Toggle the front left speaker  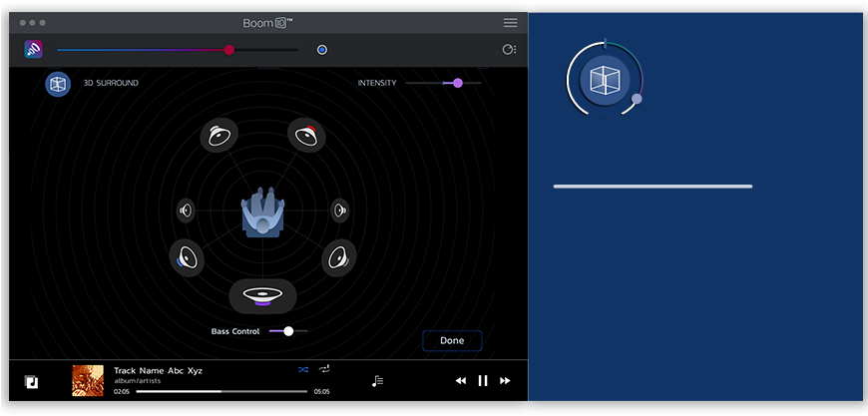[x=219, y=135]
